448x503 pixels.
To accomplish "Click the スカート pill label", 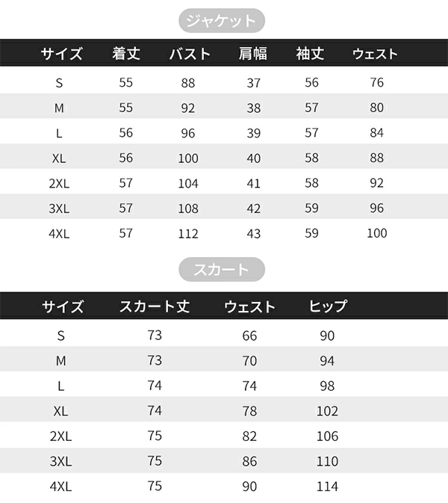I will click(222, 269).
